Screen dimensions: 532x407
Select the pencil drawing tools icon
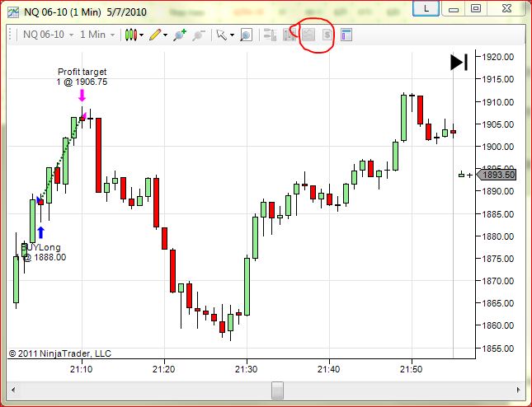pos(155,35)
